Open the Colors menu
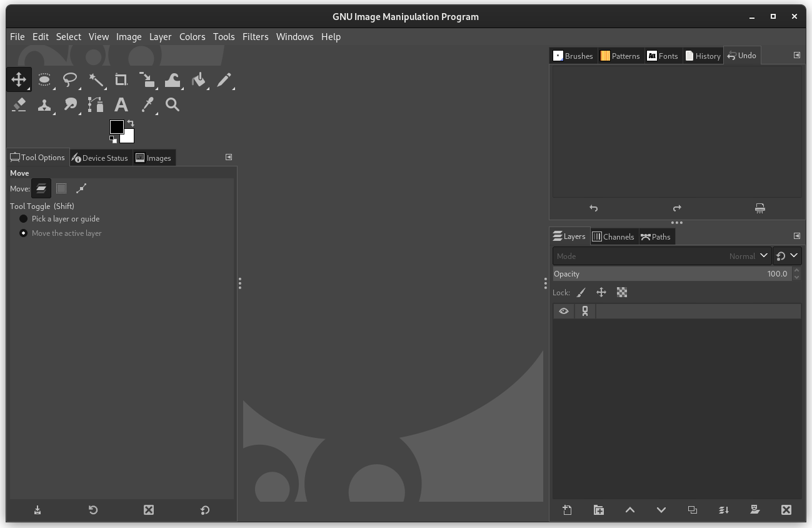This screenshot has height=528, width=812. 193,36
